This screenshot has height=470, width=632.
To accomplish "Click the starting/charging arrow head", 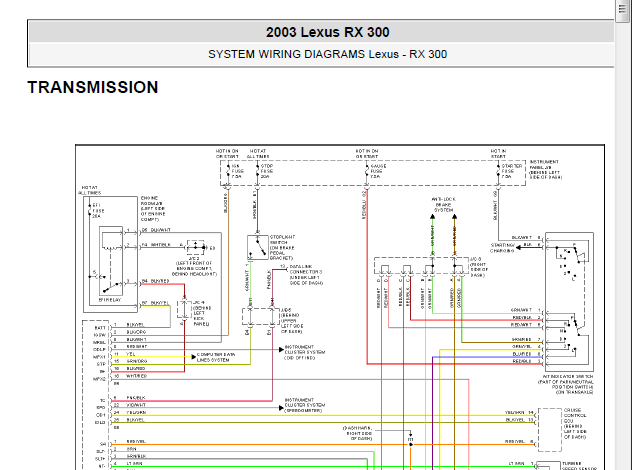I will tap(519, 247).
